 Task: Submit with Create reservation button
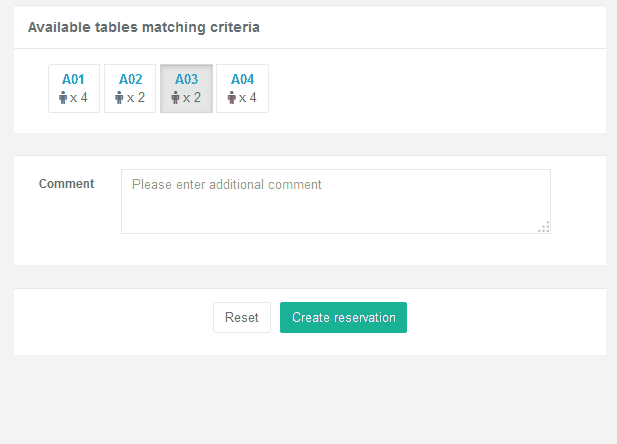[x=344, y=317]
